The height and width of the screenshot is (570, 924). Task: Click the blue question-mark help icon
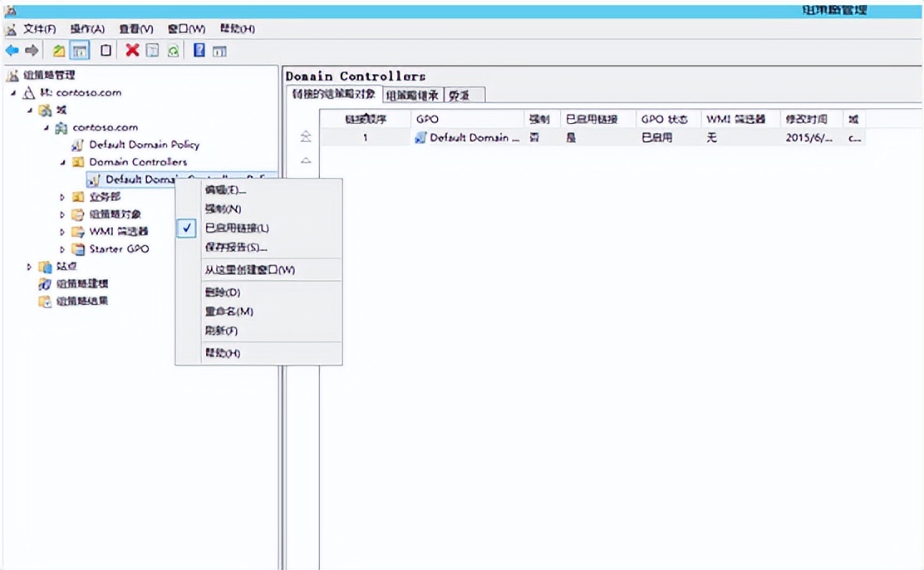tap(199, 51)
